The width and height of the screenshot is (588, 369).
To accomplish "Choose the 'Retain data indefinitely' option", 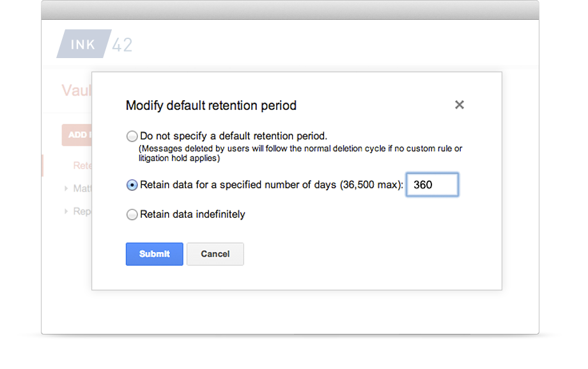I will coord(132,215).
